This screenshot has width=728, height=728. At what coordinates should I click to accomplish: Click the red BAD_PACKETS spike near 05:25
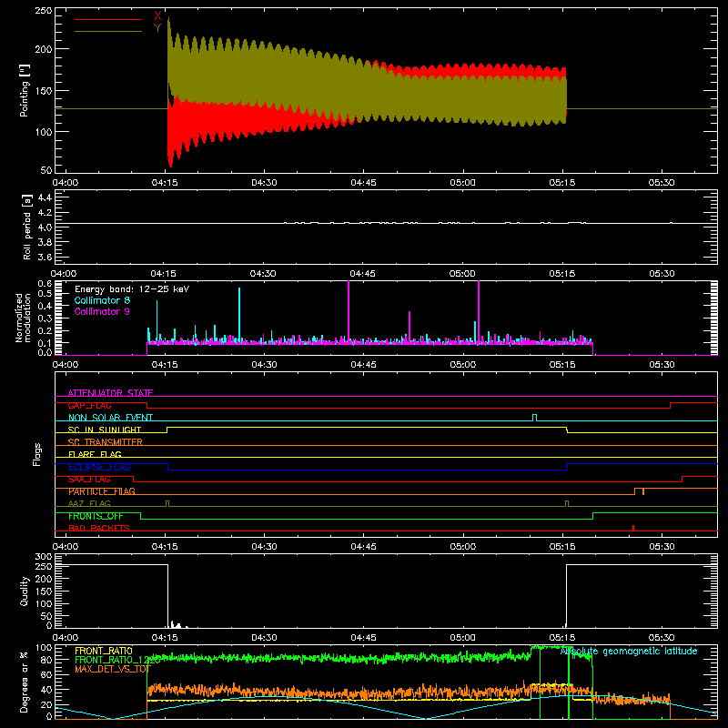pyautogui.click(x=633, y=528)
